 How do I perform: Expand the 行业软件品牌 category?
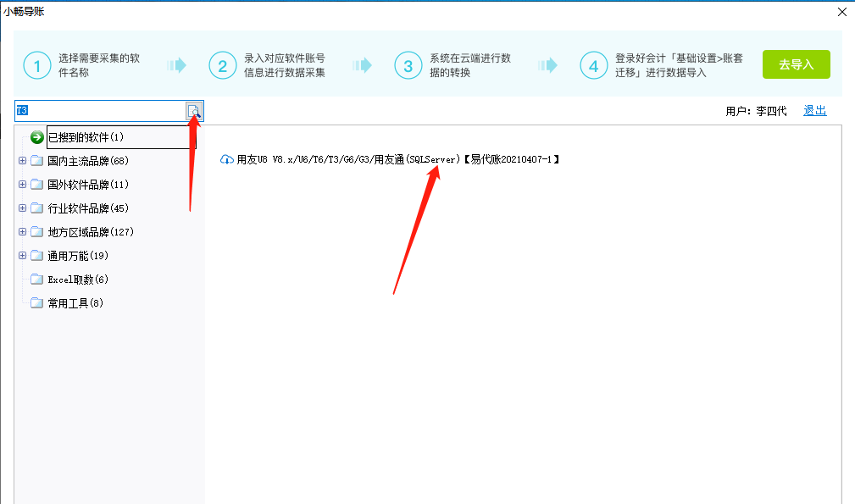point(21,208)
